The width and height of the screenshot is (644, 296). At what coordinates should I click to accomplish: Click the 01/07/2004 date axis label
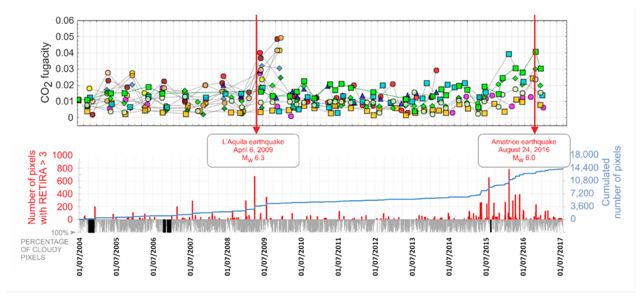[79, 256]
